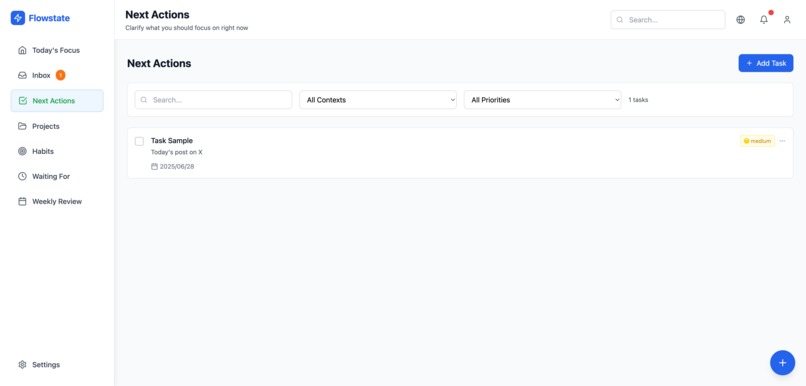Open the three-dot menu on Task Sample
The width and height of the screenshot is (806, 386).
tap(782, 141)
